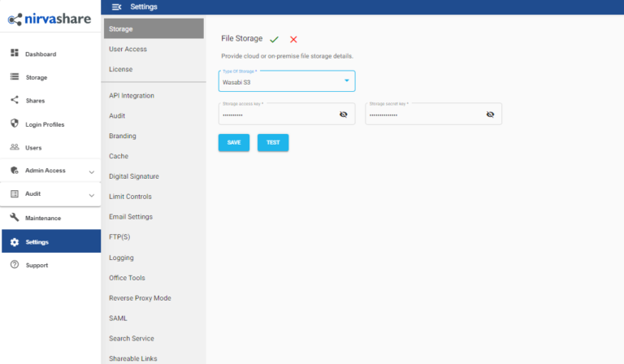The height and width of the screenshot is (364, 624).
Task: Click the Dashboard grid icon
Action: coord(15,54)
